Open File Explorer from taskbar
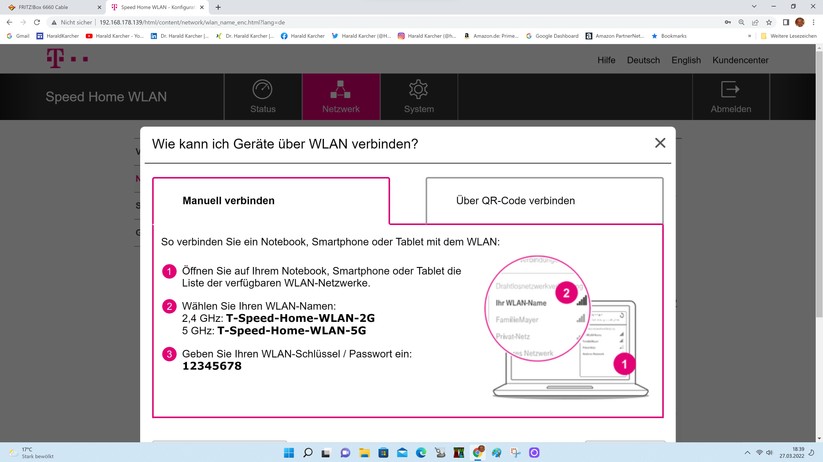Screen dimensions: 823x462 364,453
